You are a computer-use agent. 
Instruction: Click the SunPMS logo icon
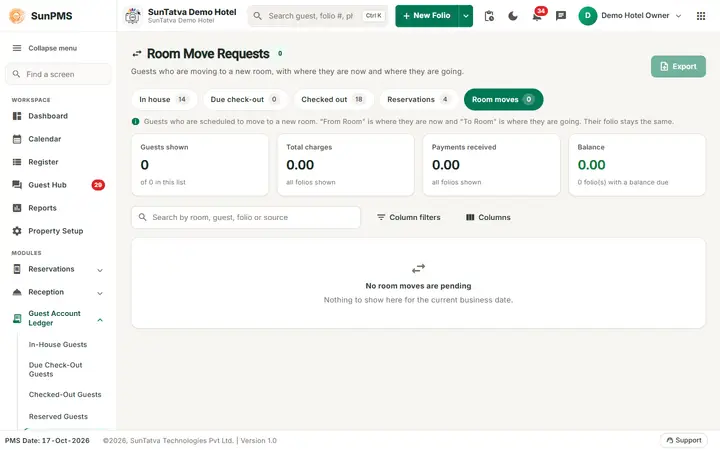coord(17,16)
